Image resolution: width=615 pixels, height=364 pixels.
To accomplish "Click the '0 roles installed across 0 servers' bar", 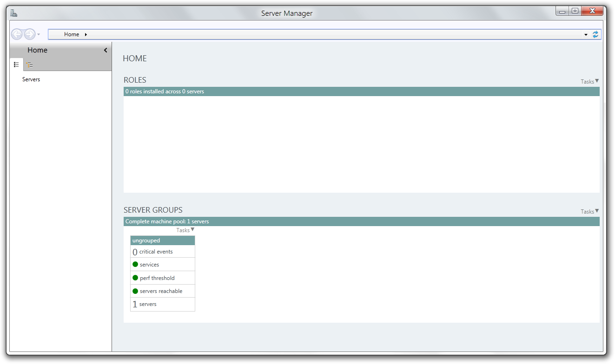I will coord(362,91).
